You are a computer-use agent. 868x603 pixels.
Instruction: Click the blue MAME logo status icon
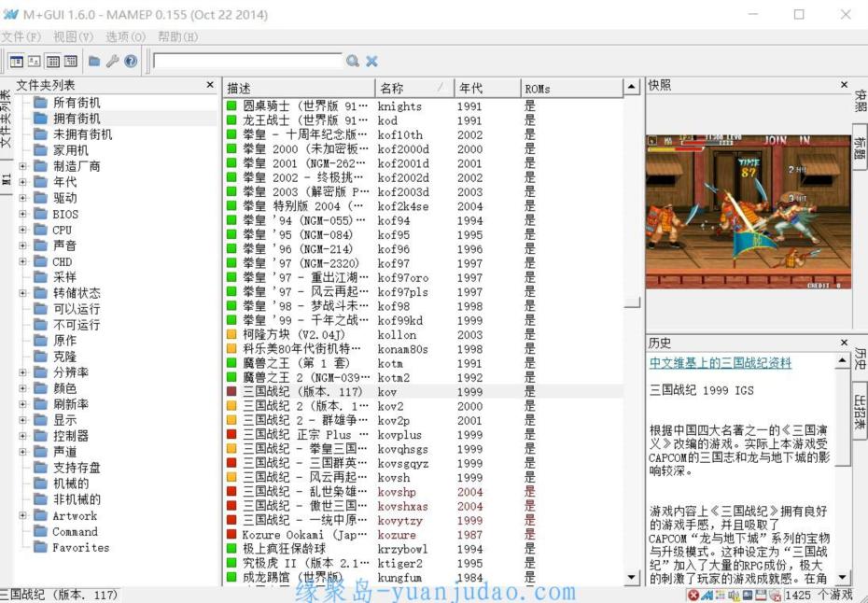tap(707, 596)
